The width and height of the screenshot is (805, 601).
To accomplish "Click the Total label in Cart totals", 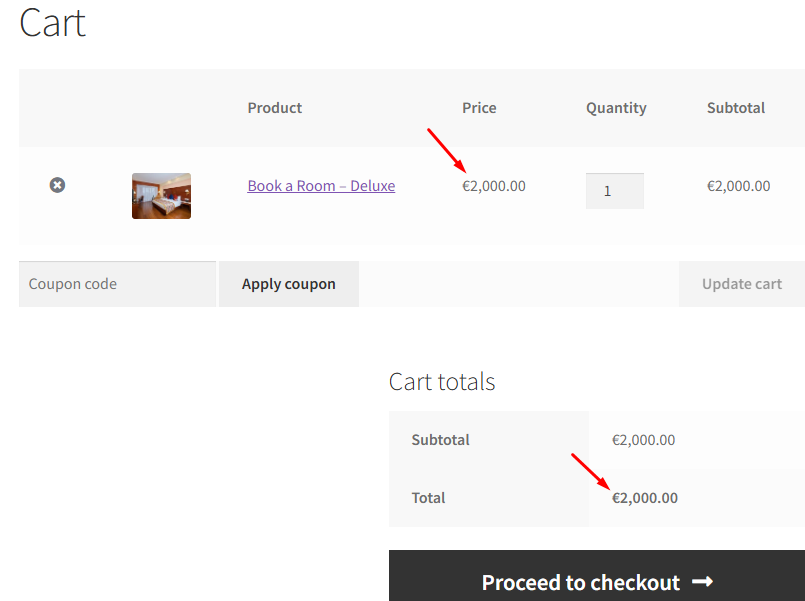I will 428,498.
